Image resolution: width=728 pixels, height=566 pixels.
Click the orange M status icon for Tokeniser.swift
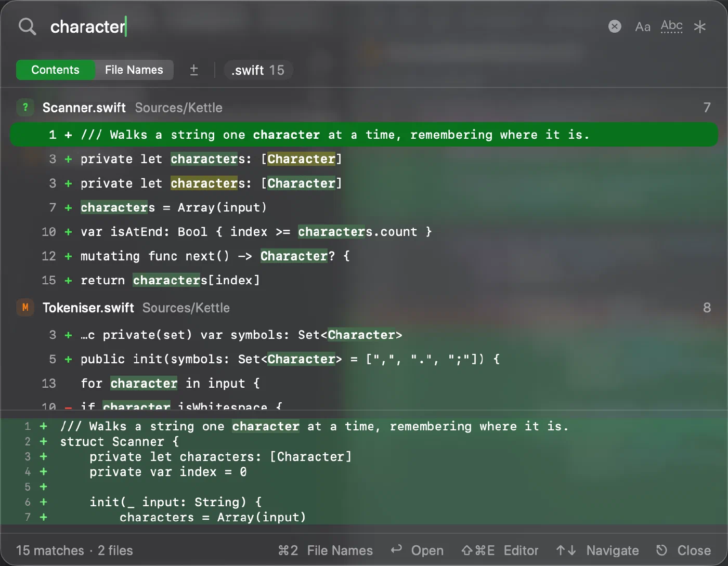point(25,308)
